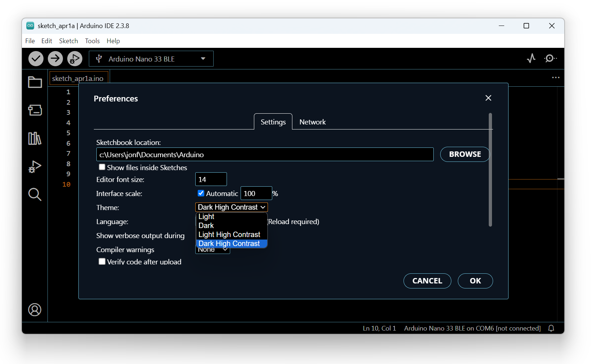Click the (Reload required) label
The height and width of the screenshot is (364, 597).
[293, 222]
